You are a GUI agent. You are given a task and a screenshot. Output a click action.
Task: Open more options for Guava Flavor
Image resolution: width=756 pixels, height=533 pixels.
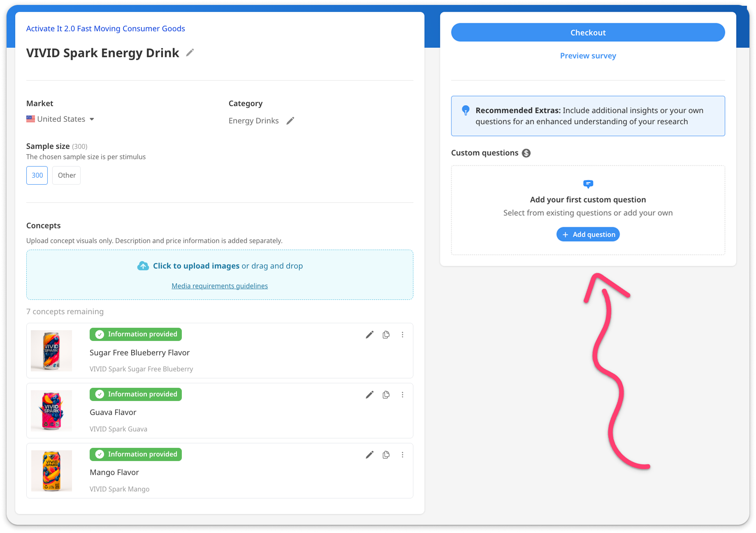pos(402,395)
